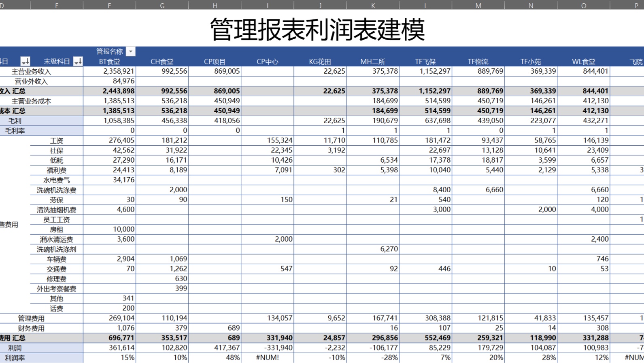Click the CP中心 利润率 cell #NUM!
Screen dimensions: 644x363
268,358
